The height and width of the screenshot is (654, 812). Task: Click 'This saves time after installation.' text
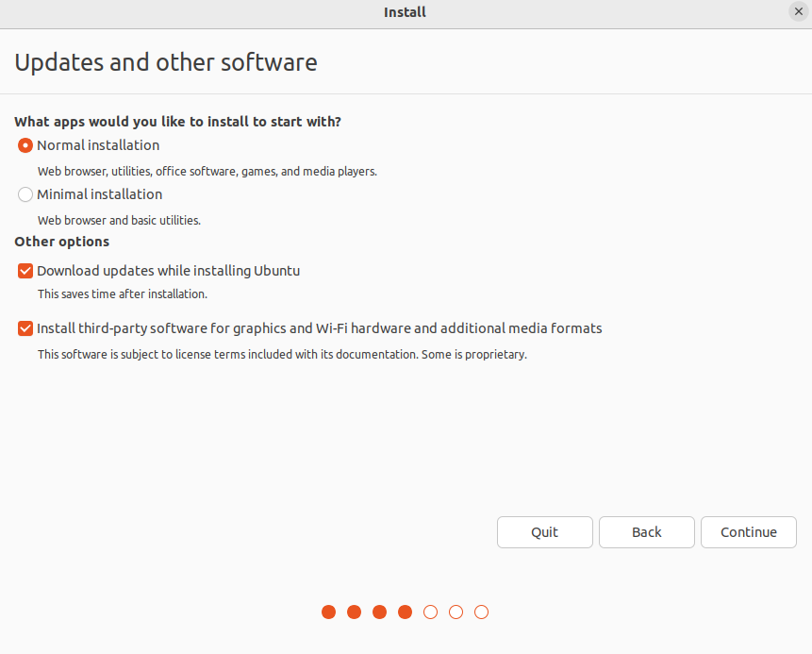(123, 293)
